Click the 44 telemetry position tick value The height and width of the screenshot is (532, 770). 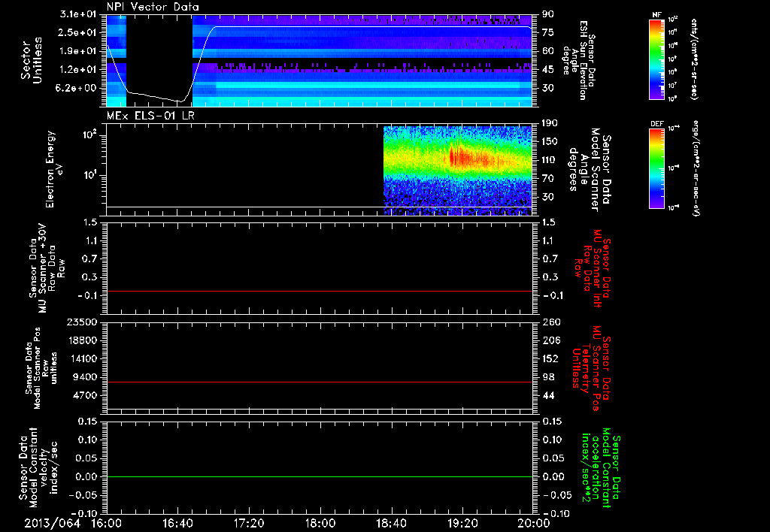(548, 395)
